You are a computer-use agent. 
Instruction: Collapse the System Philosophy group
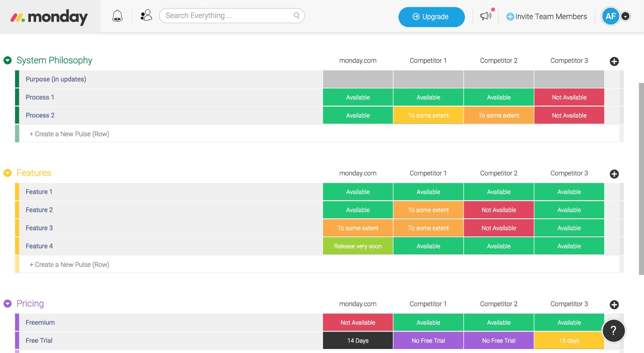[x=7, y=60]
